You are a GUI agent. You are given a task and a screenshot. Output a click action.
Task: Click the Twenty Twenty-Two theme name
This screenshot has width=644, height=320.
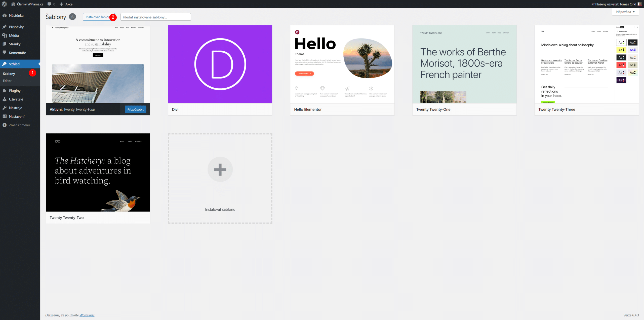[67, 218]
